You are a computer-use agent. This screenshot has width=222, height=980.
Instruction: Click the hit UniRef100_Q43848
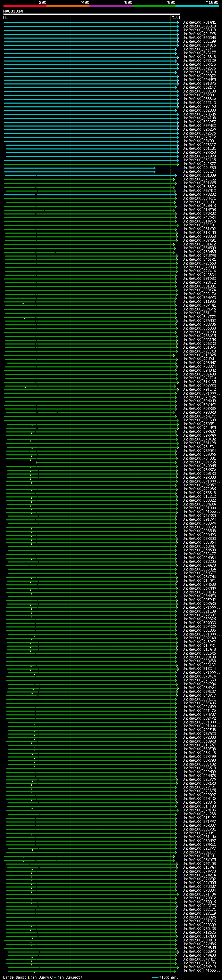[x=199, y=57]
